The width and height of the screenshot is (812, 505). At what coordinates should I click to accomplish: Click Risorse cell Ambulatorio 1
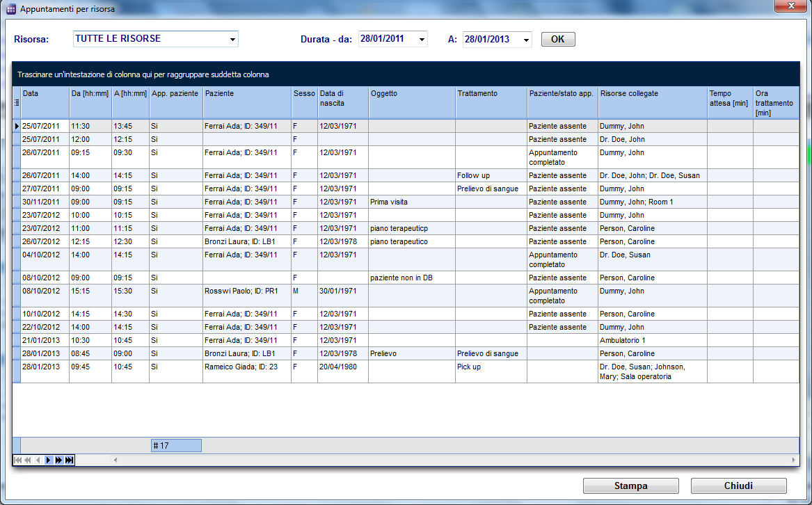[x=653, y=340]
